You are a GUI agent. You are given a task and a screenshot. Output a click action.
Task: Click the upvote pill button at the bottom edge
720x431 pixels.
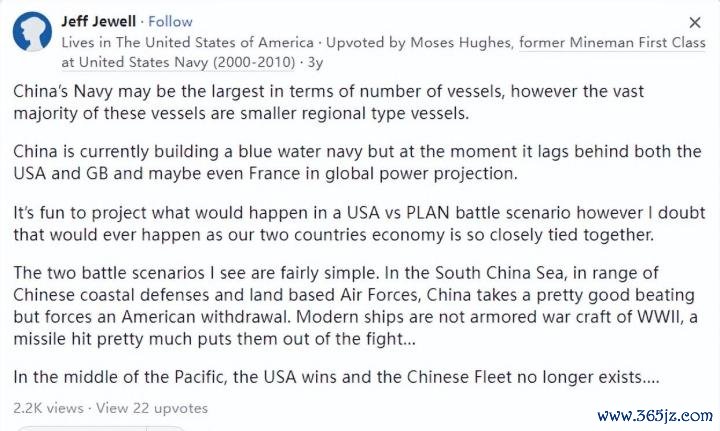tap(83, 429)
